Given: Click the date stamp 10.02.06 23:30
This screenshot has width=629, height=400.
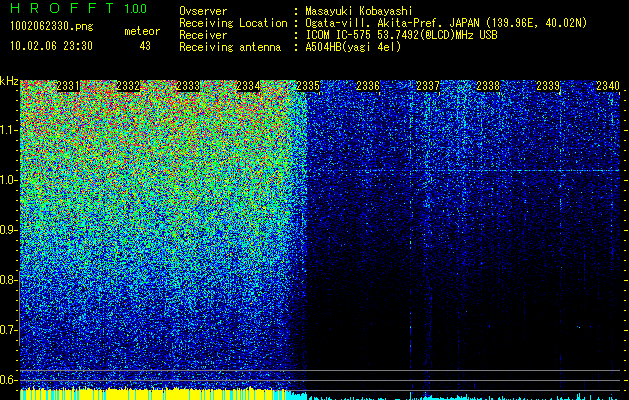Looking at the screenshot, I should tap(51, 46).
